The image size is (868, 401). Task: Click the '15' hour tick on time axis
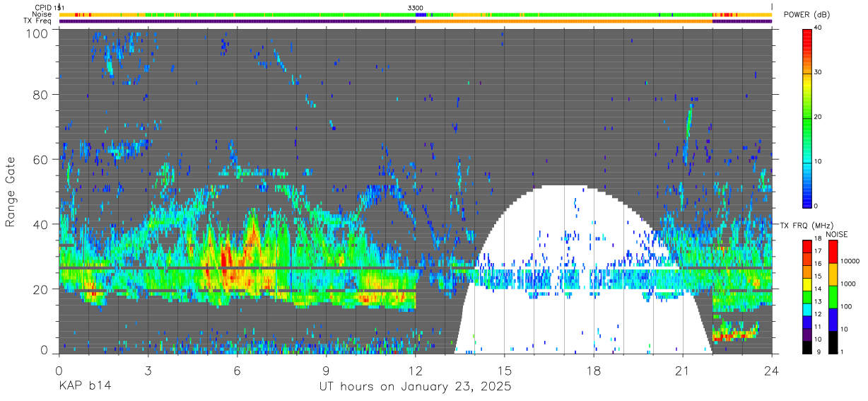coord(505,370)
